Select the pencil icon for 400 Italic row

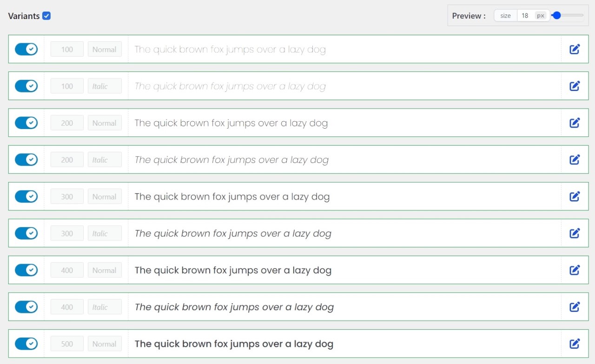click(575, 306)
